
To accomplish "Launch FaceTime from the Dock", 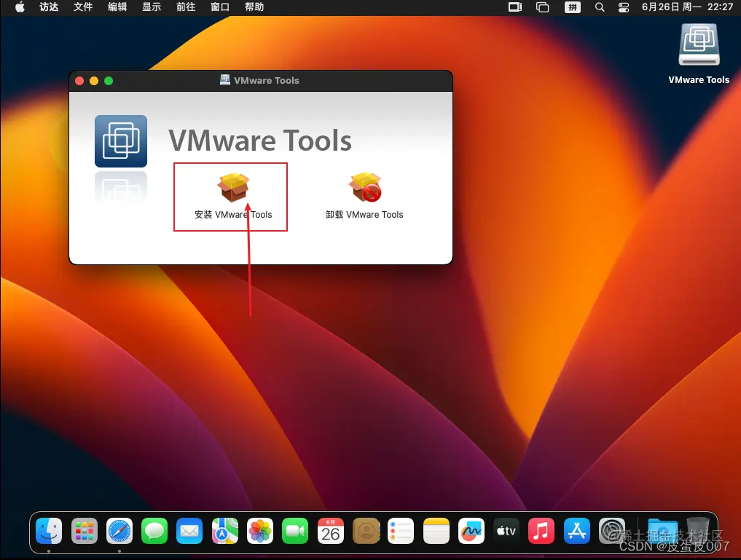I will [x=295, y=531].
